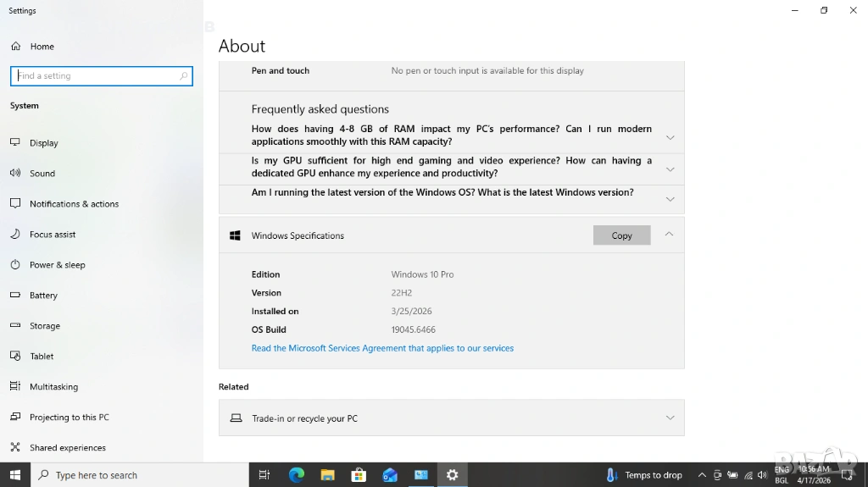Expand the GPU gaming FAQ question
The image size is (868, 487).
[670, 169]
